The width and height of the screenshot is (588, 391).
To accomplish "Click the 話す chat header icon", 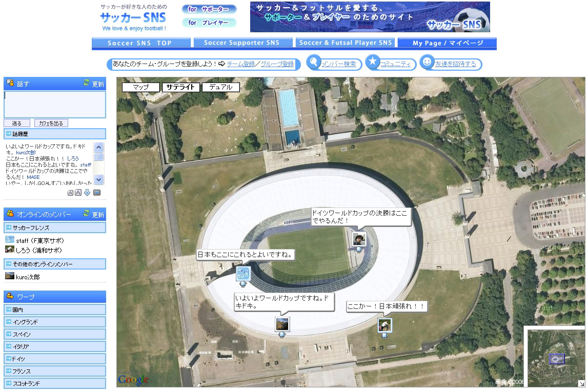I will 10,83.
